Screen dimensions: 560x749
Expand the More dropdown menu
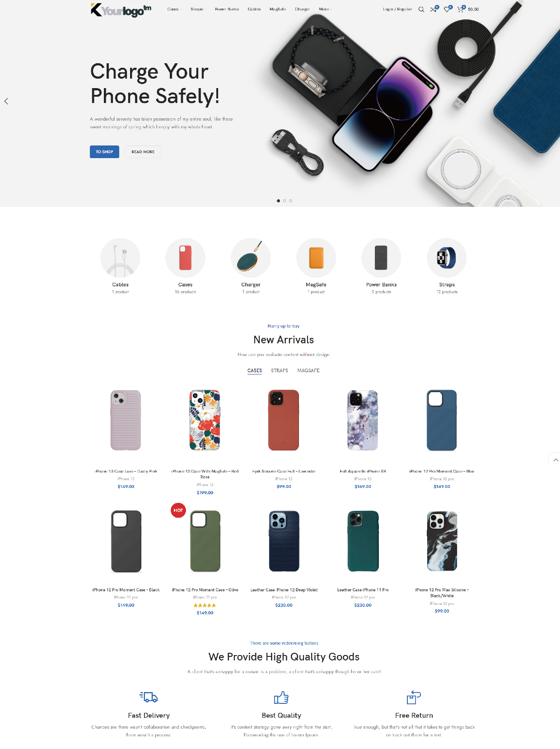325,9
